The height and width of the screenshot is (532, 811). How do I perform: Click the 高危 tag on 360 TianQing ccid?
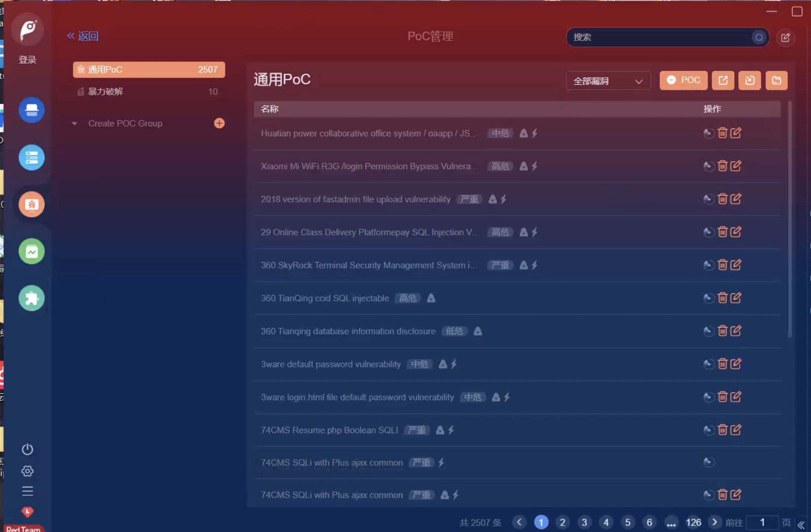(408, 298)
